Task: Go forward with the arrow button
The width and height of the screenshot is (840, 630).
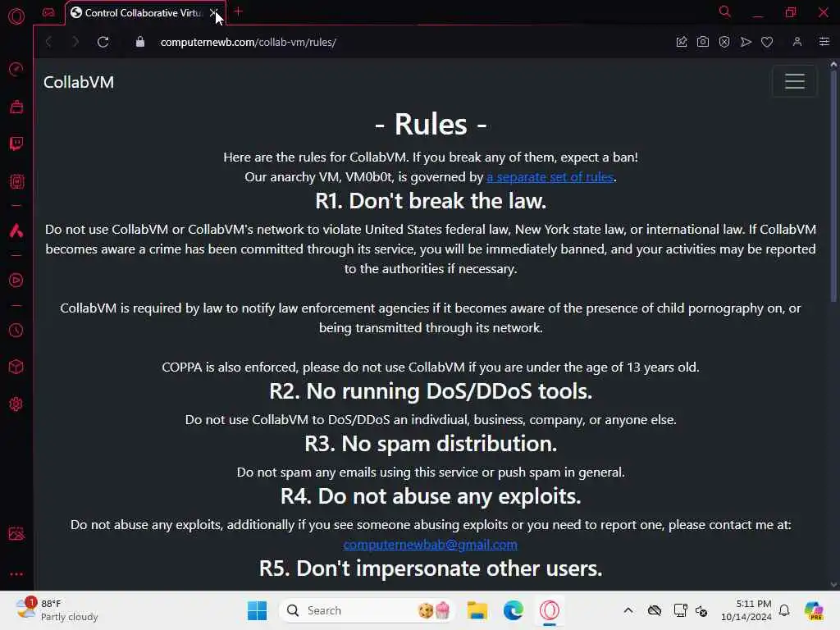Action: pyautogui.click(x=75, y=42)
